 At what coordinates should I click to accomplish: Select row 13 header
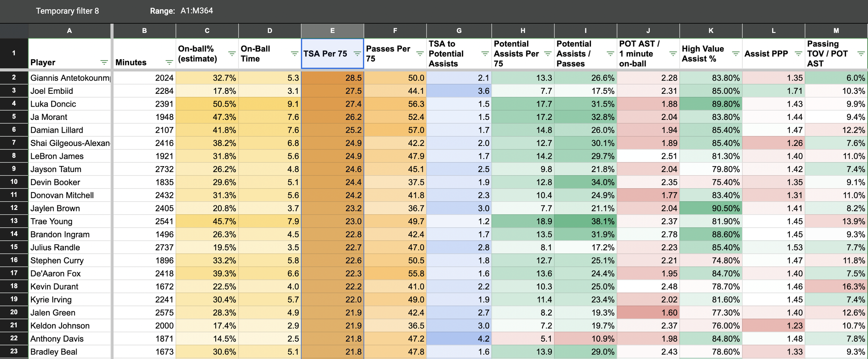coord(14,221)
